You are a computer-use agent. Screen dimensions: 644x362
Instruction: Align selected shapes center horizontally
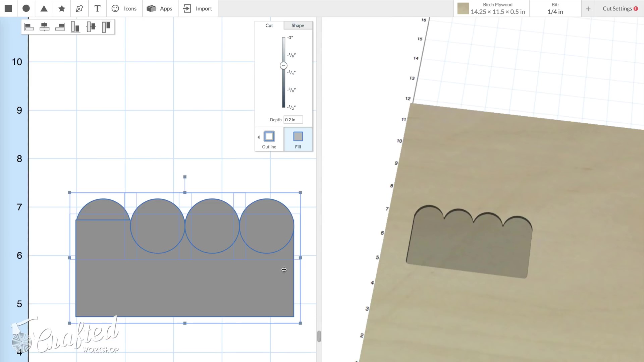point(45,27)
